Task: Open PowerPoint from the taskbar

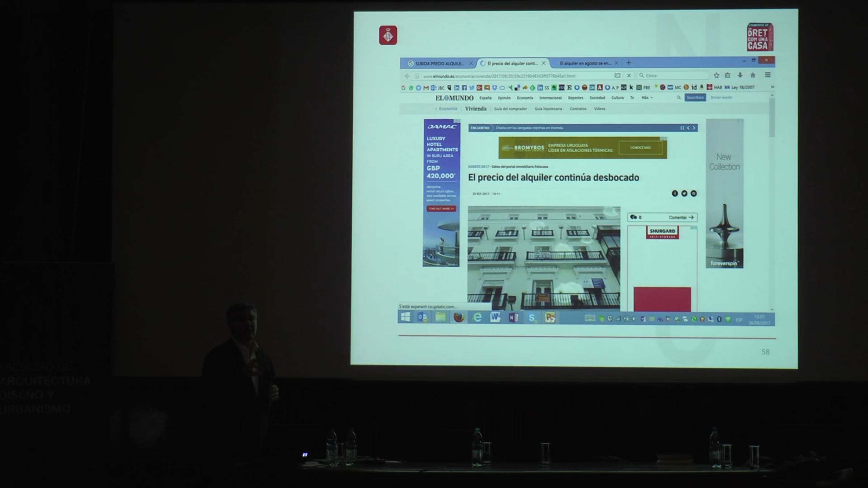Action: (550, 318)
